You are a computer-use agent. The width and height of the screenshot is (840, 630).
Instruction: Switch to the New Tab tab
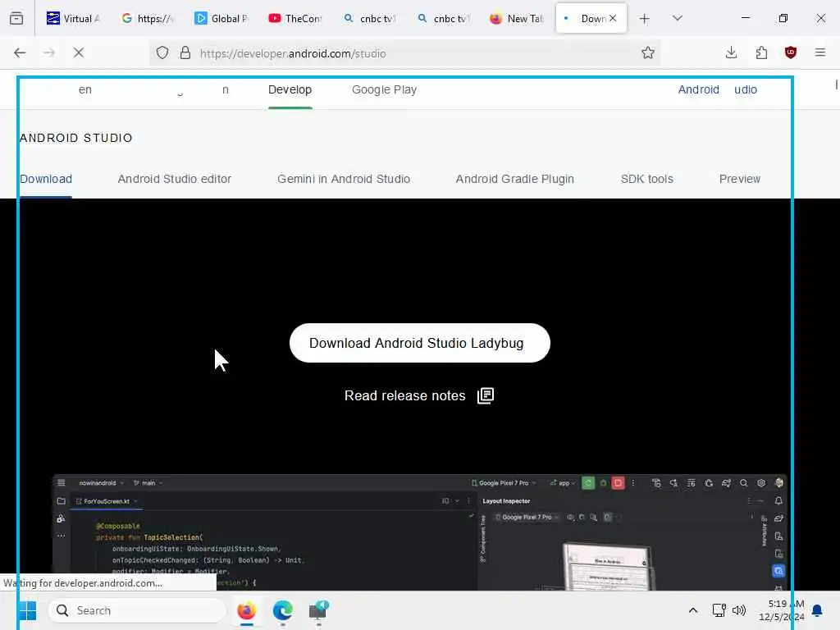(517, 18)
